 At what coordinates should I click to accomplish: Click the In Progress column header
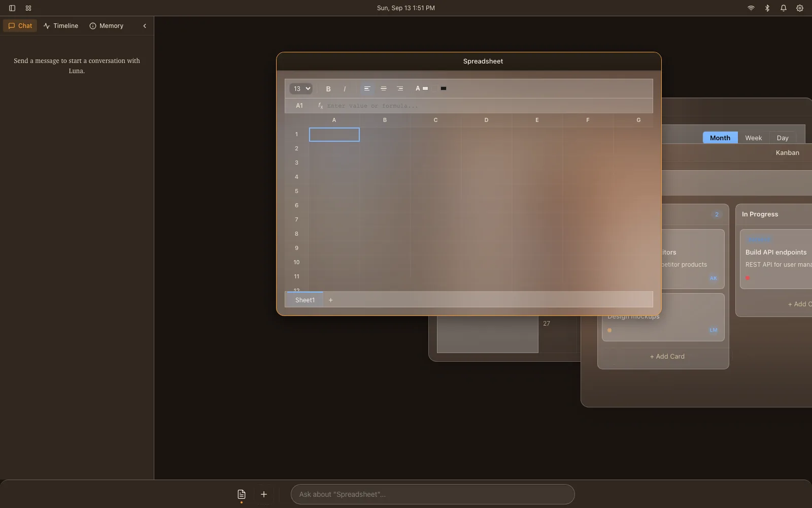coord(760,214)
